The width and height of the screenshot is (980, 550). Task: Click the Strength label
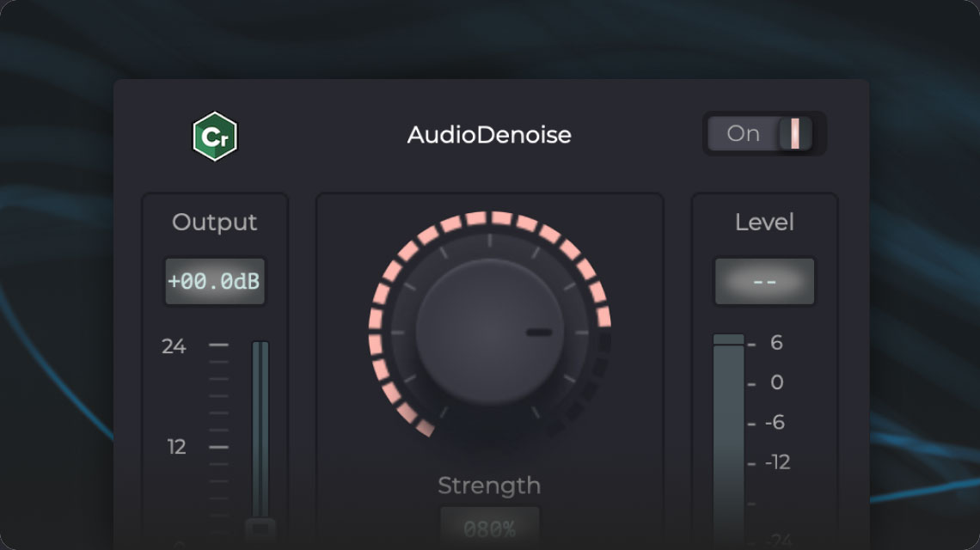tap(489, 486)
